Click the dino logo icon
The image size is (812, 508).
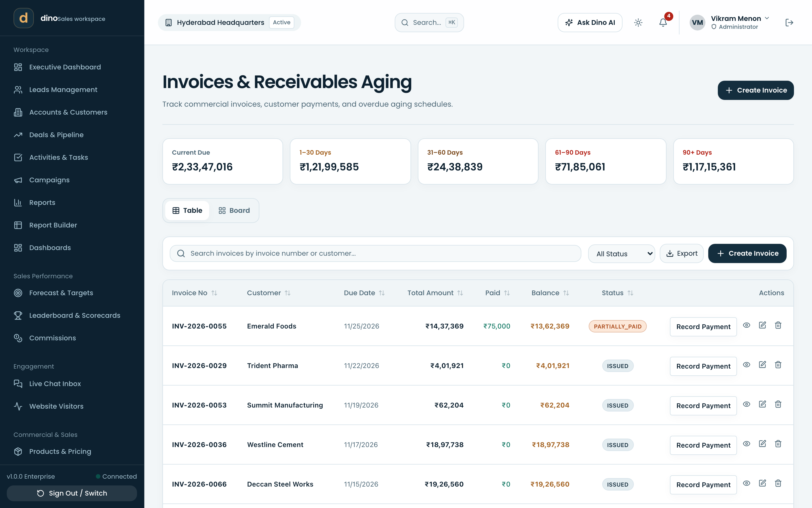tap(23, 18)
